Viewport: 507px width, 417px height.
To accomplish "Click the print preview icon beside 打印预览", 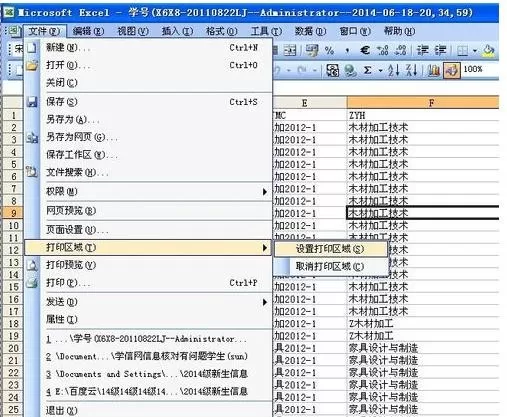I will [32, 265].
